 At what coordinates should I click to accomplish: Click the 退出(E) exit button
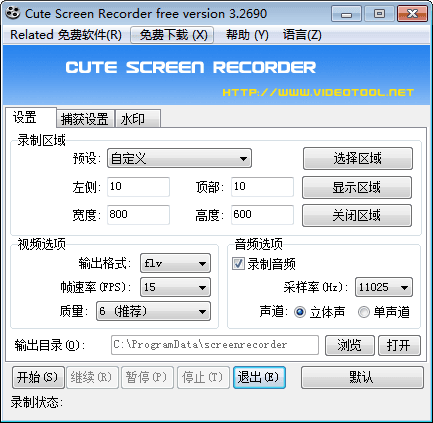259,377
